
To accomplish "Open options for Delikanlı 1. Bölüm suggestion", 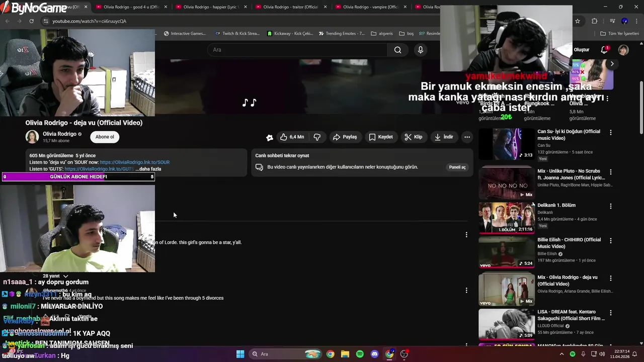I will pos(611,207).
